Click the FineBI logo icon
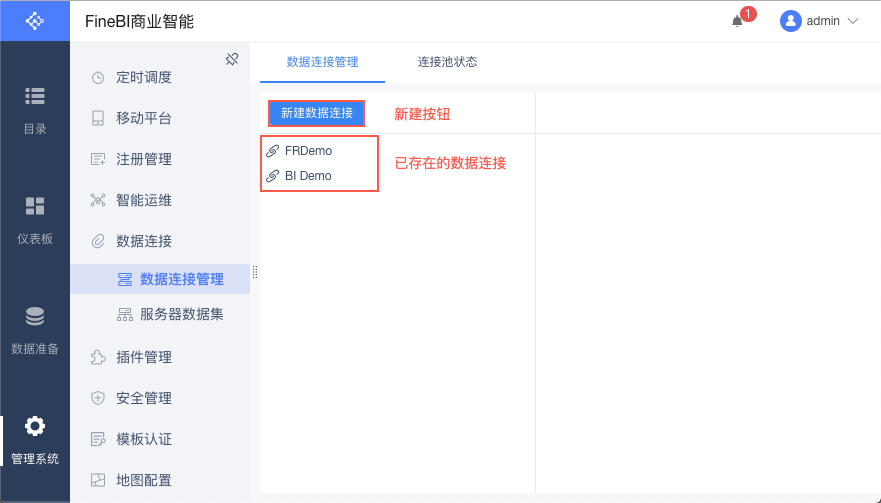Image resolution: width=881 pixels, height=503 pixels. [x=34, y=20]
